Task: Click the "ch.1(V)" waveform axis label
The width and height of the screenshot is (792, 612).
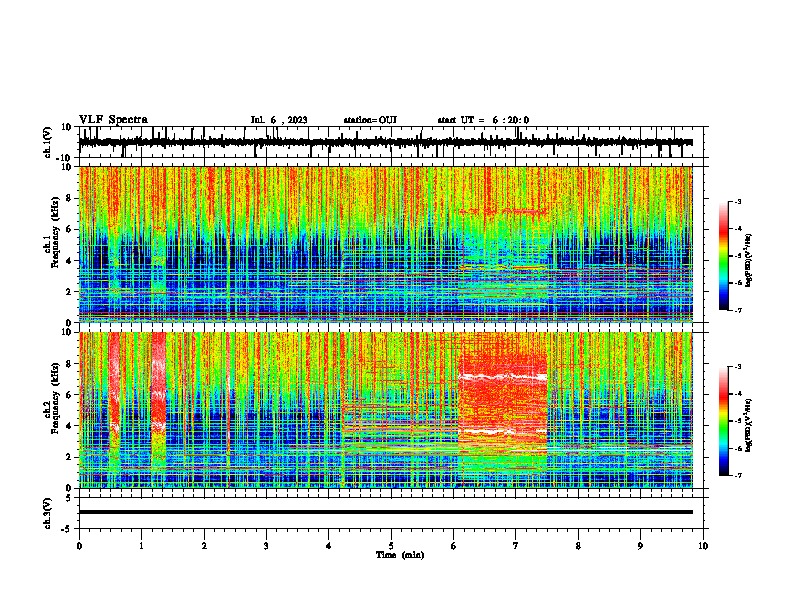Action: [x=48, y=142]
